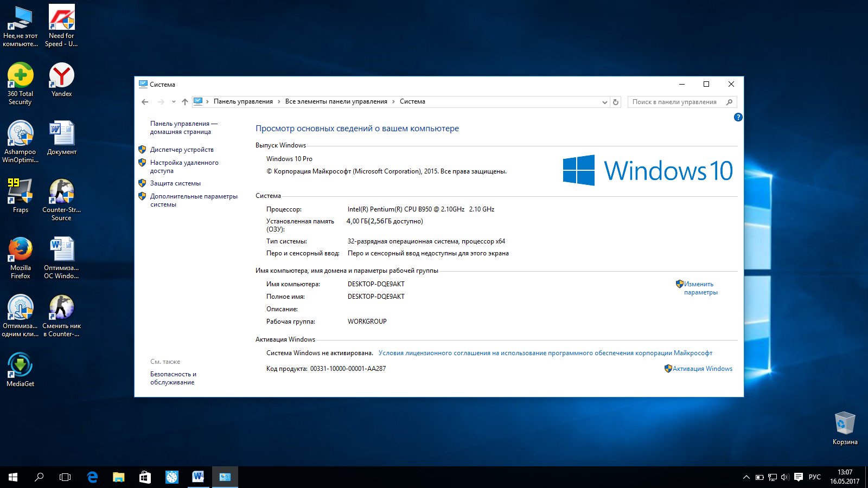Expand chevron after 'Все элементы панели управления'
868x488 pixels.
point(394,101)
